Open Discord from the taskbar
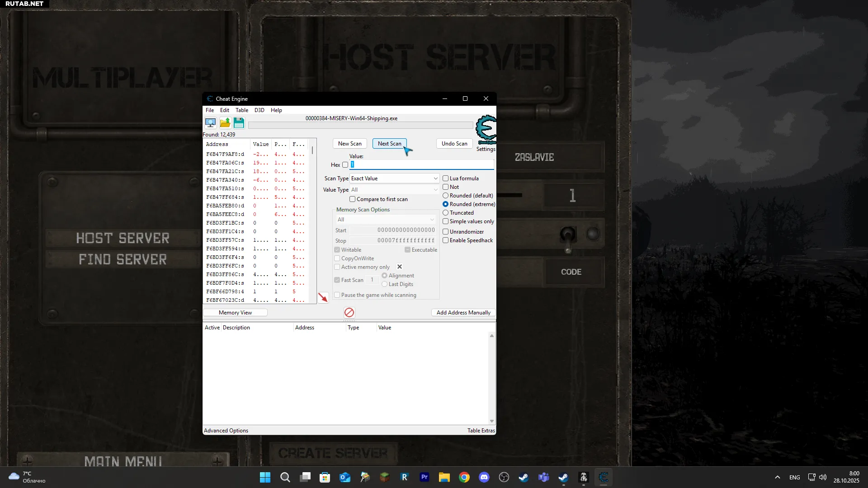The height and width of the screenshot is (488, 868). (484, 477)
